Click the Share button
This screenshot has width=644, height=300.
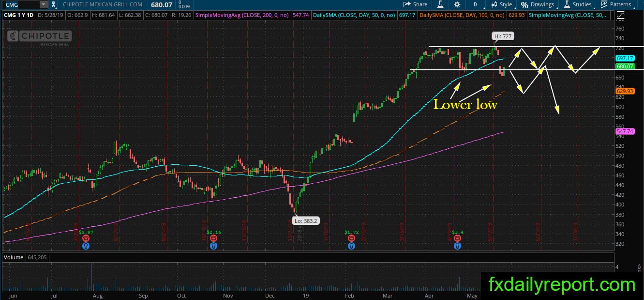416,4
